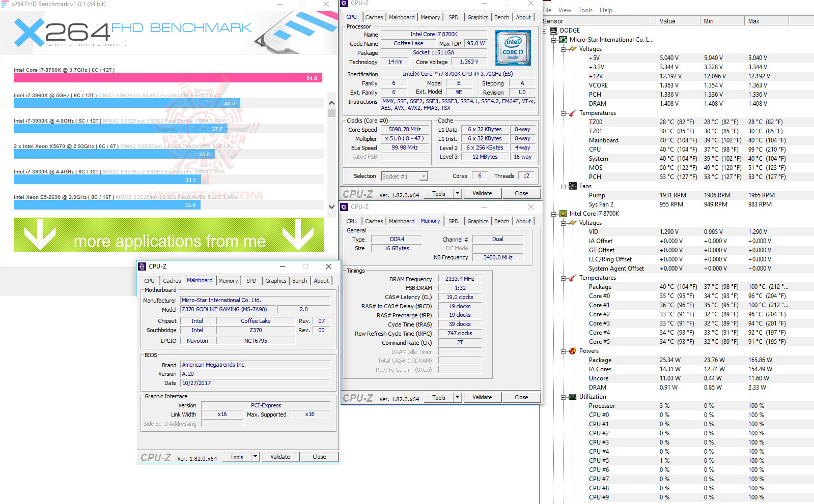Click the more applications from me banner

click(x=169, y=235)
